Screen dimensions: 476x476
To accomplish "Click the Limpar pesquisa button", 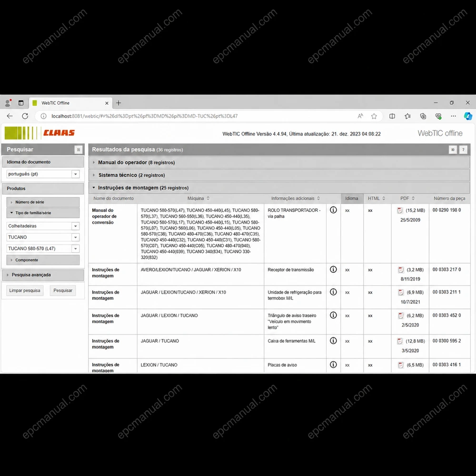I will pos(25,290).
